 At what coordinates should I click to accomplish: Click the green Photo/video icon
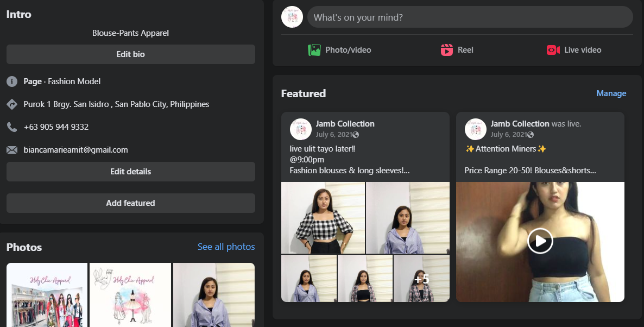314,50
